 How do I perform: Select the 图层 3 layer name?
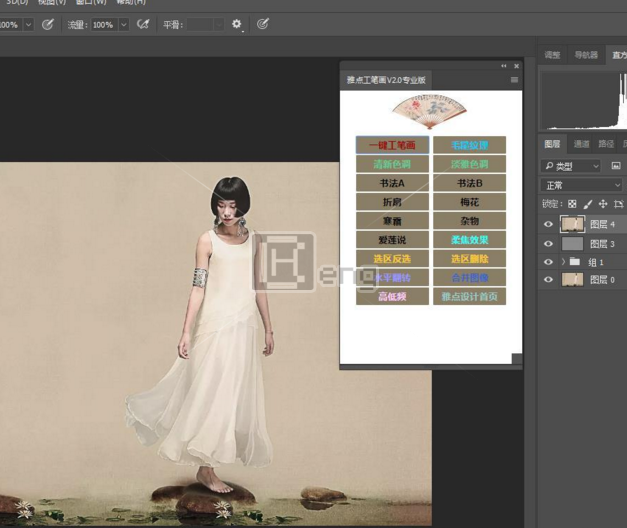point(603,244)
